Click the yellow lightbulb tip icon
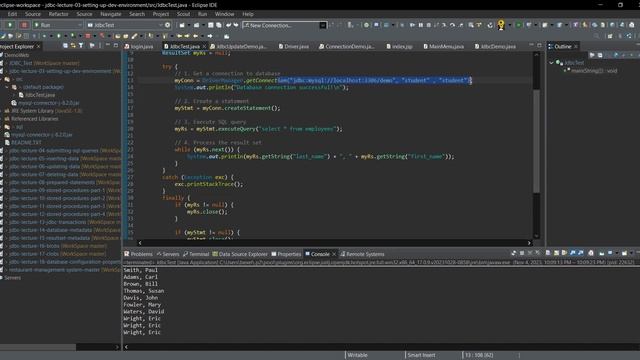Image resolution: width=640 pixels, height=360 pixels. pyautogui.click(x=501, y=25)
